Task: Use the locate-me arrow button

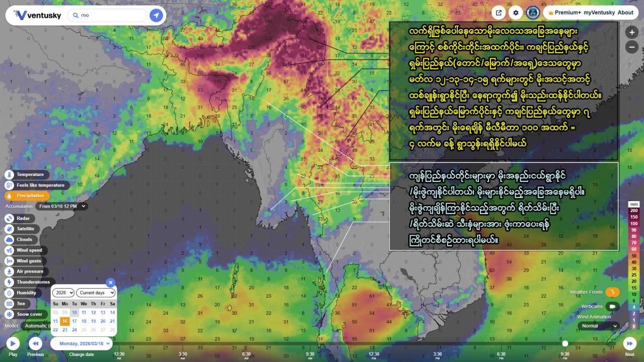Action: [x=156, y=16]
